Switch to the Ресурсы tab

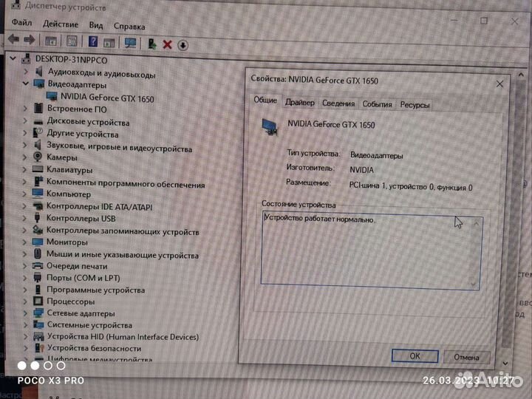click(415, 105)
